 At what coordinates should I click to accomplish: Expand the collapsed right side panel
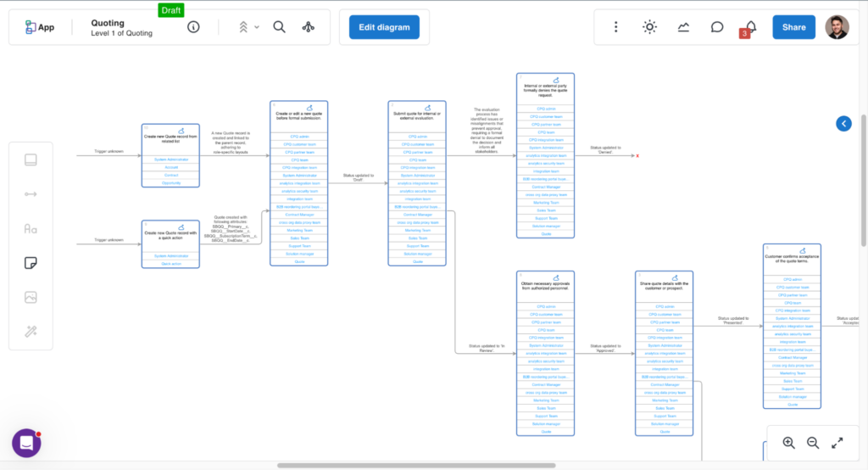click(x=843, y=124)
